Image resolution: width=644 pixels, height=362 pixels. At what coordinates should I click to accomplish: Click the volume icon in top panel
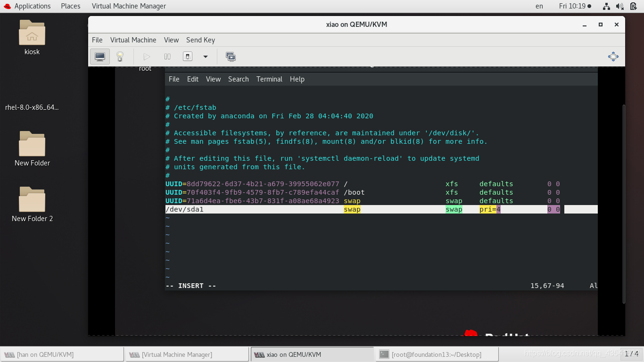click(620, 6)
